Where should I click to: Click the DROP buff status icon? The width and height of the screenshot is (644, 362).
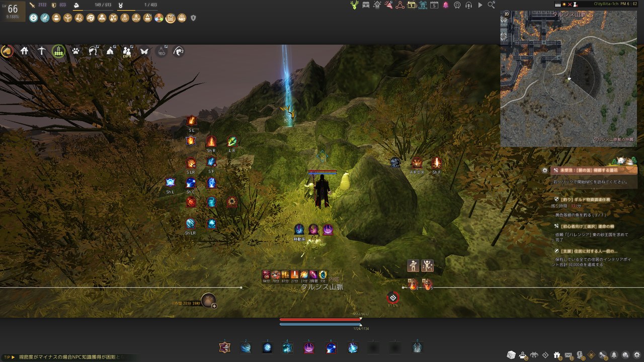pyautogui.click(x=136, y=18)
